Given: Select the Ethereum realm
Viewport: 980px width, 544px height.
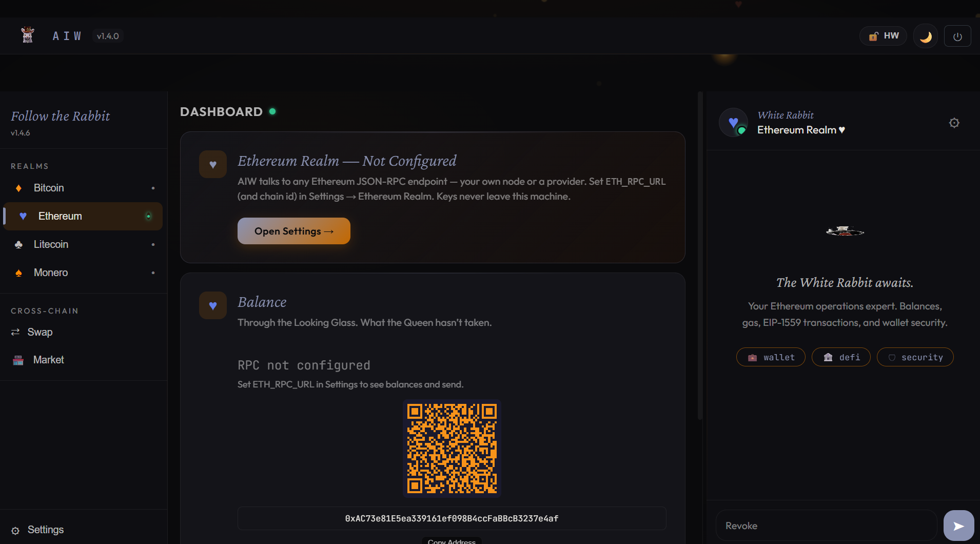Looking at the screenshot, I should coord(83,216).
